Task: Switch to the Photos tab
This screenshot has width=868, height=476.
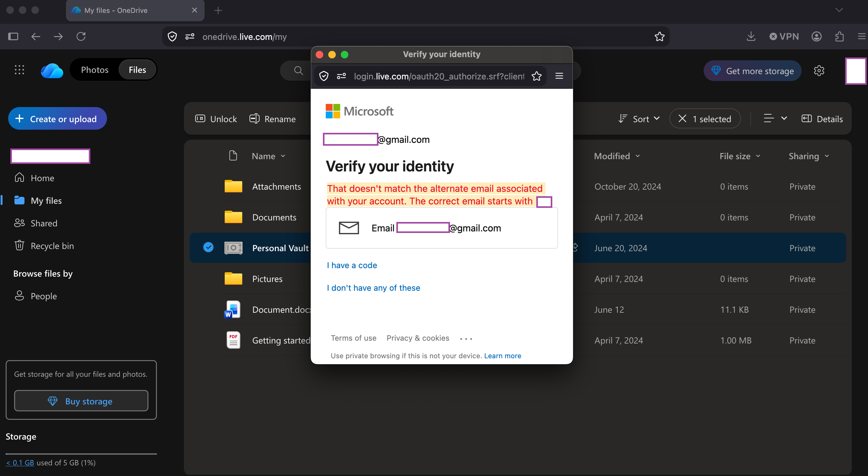Action: tap(95, 70)
